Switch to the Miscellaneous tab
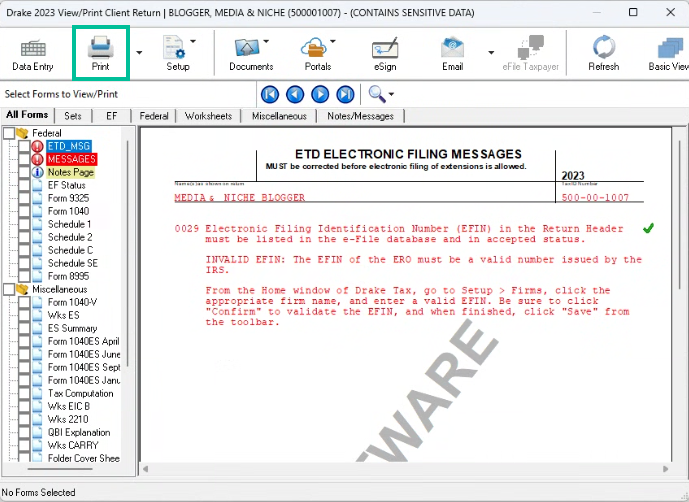 coord(279,116)
